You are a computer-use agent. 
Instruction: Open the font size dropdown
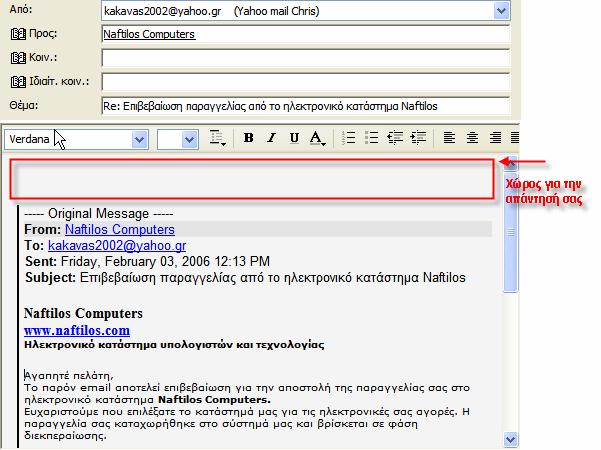click(189, 139)
